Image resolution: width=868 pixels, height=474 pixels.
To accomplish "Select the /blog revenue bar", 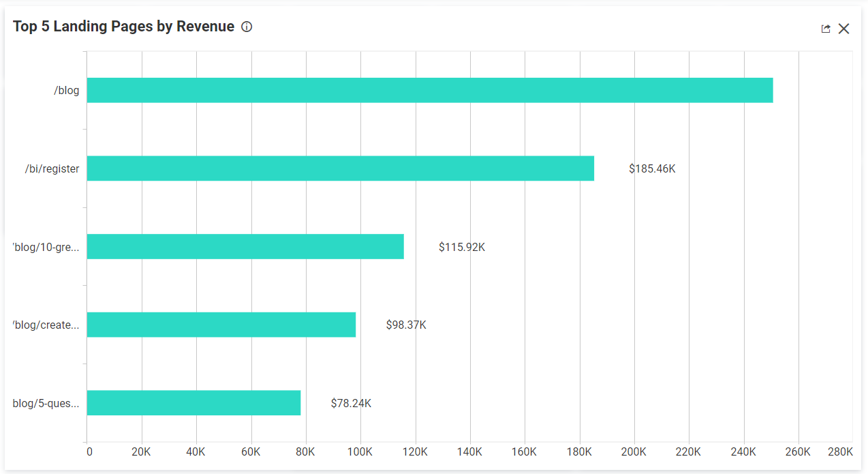I will tap(429, 90).
